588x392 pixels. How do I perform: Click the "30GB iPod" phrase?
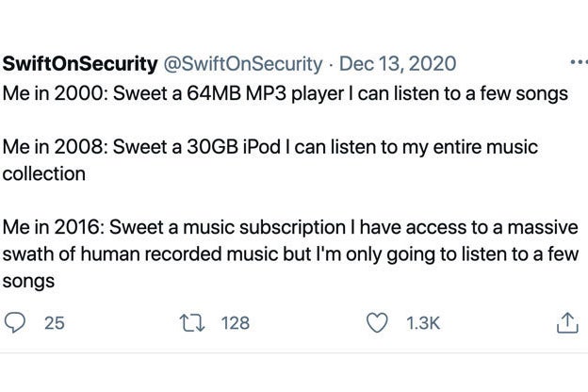pyautogui.click(x=234, y=147)
